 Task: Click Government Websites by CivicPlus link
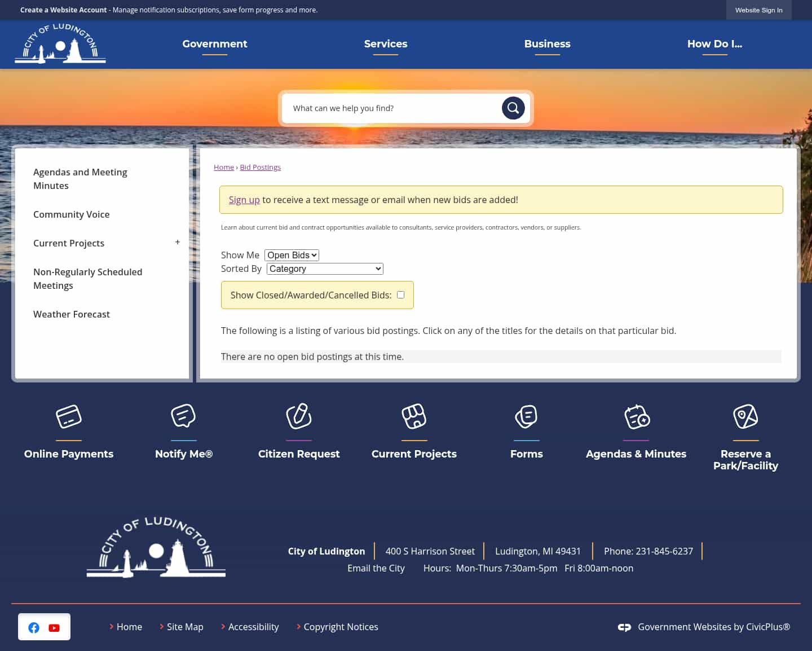point(713,627)
